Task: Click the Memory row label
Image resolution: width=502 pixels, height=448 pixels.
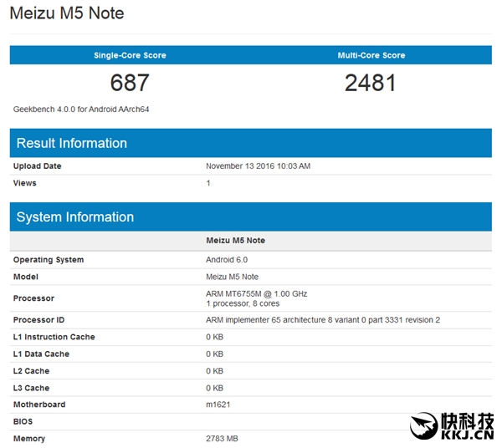Action: tap(29, 439)
